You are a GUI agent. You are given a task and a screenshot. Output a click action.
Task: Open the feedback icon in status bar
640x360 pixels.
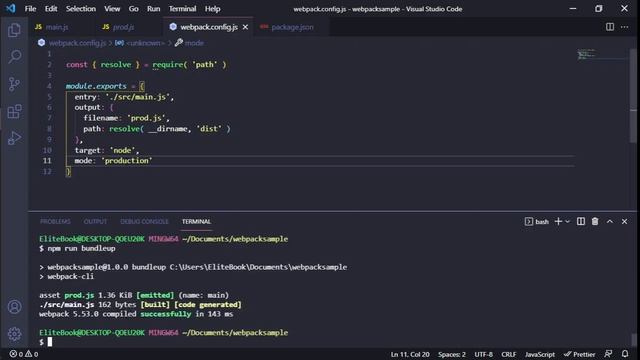coord(608,354)
